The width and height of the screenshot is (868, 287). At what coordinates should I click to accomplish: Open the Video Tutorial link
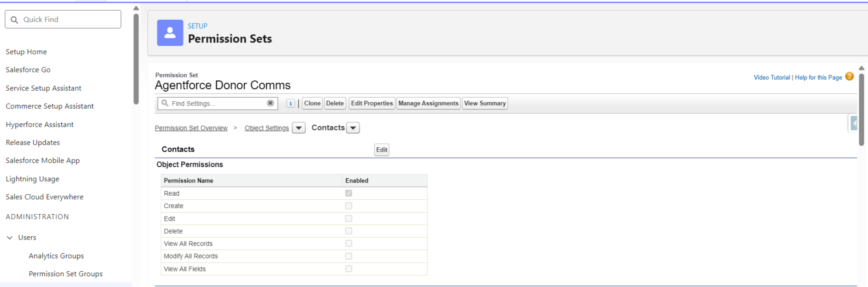click(x=772, y=77)
